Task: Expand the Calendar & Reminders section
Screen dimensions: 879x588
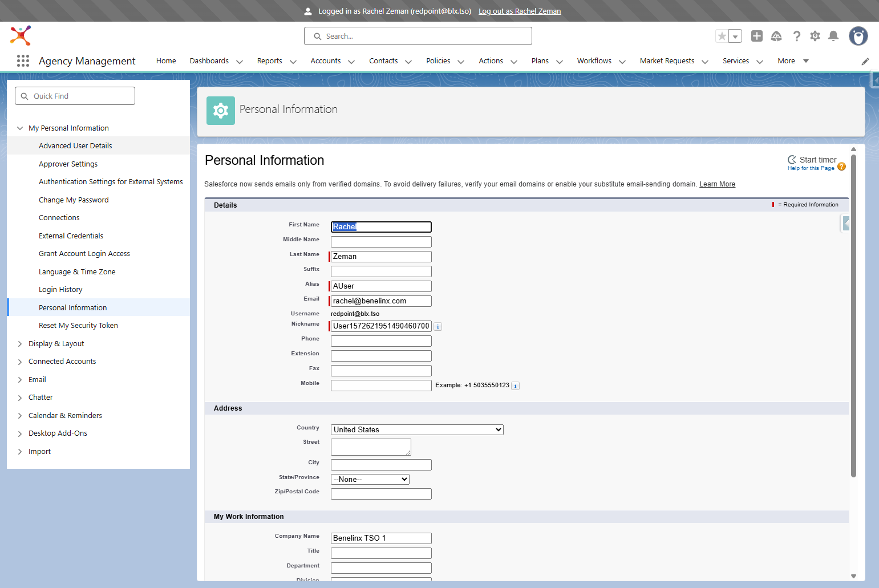Action: click(20, 416)
